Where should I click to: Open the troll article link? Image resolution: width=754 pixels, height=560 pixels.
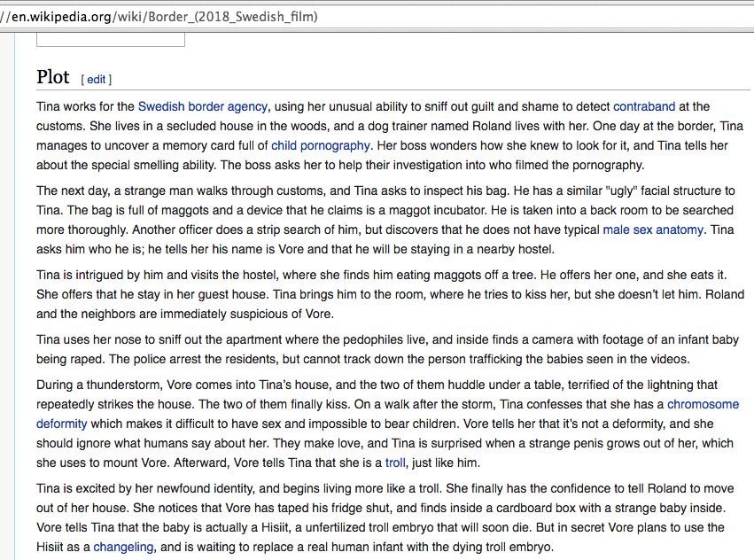click(x=395, y=463)
